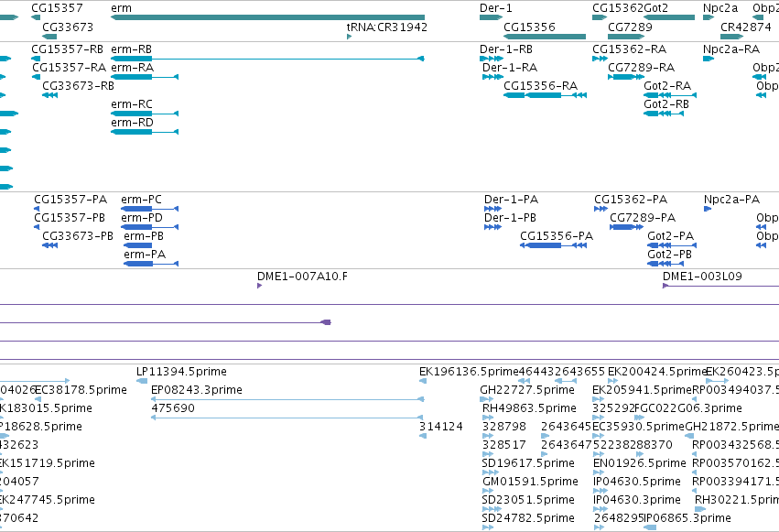Select the GH22727.5prime EST label

(527, 390)
